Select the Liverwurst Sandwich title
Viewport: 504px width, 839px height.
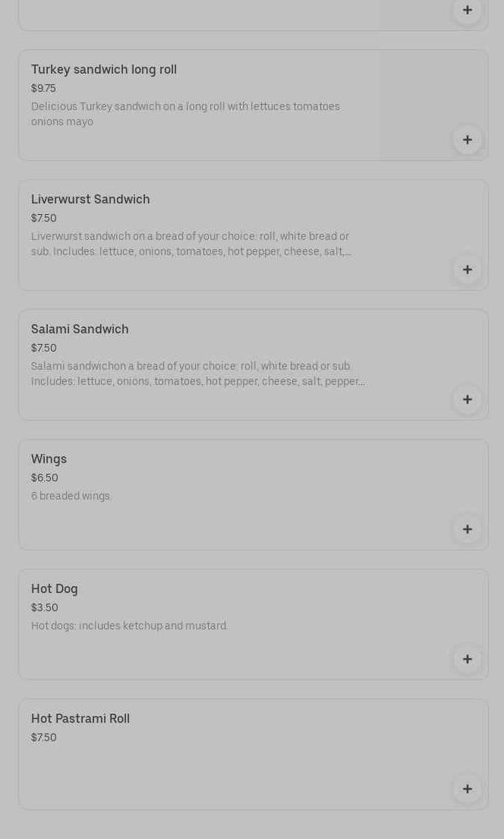(90, 200)
